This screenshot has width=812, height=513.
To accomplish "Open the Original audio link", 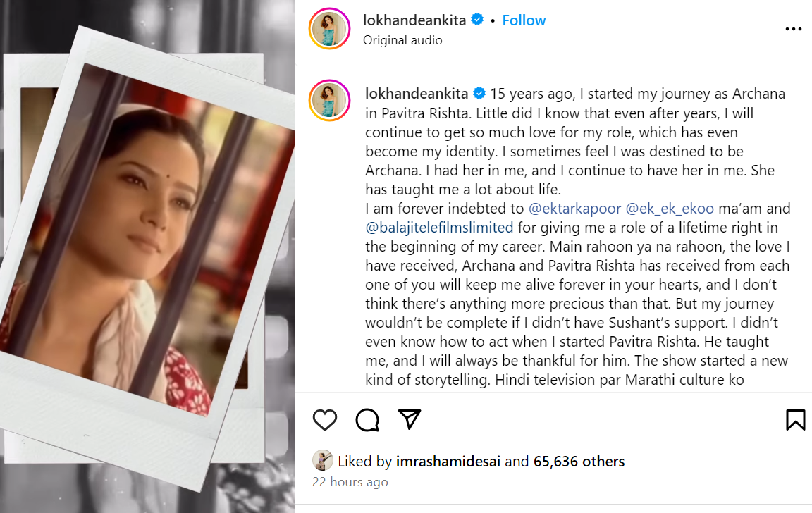I will point(402,40).
